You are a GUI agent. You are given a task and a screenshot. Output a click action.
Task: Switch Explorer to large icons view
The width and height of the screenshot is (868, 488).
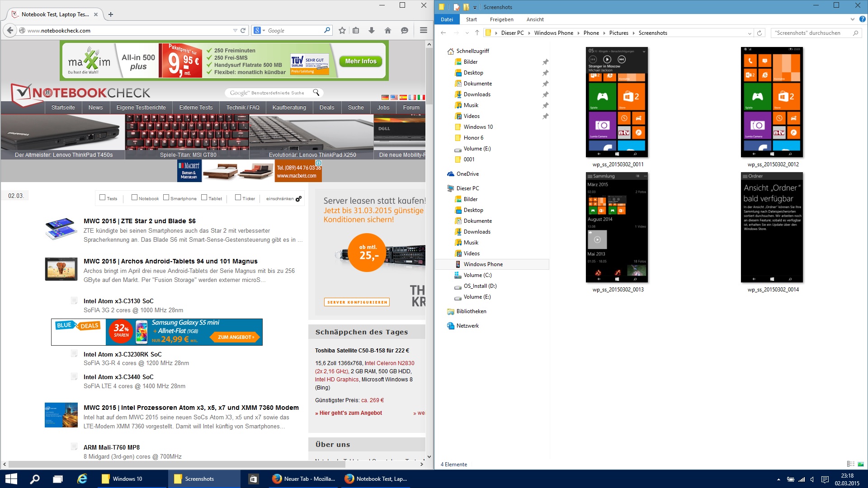pos(861,464)
